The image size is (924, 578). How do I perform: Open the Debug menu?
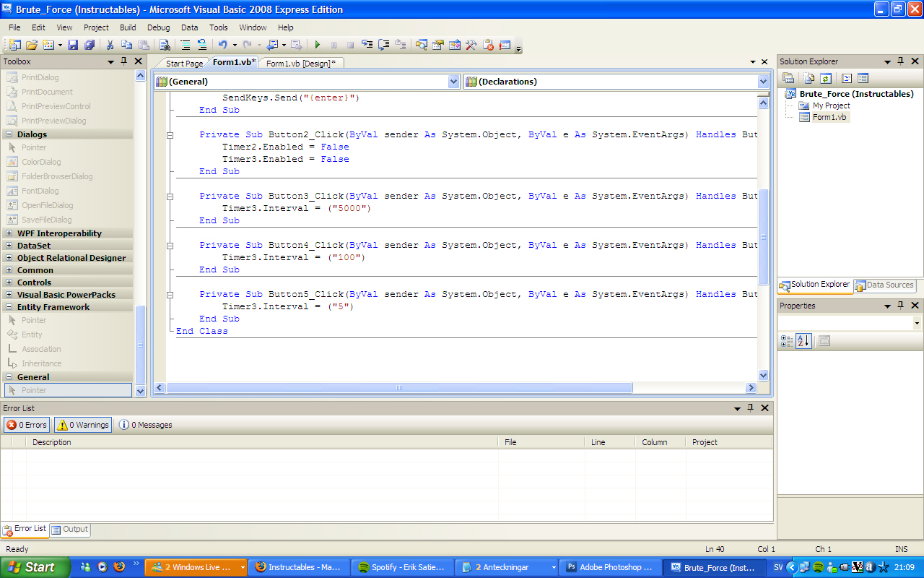pyautogui.click(x=159, y=27)
